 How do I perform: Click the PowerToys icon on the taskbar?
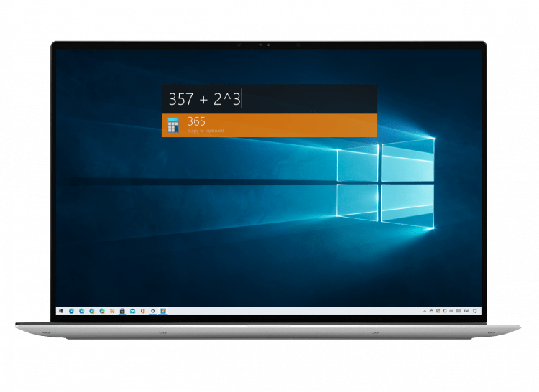(163, 311)
